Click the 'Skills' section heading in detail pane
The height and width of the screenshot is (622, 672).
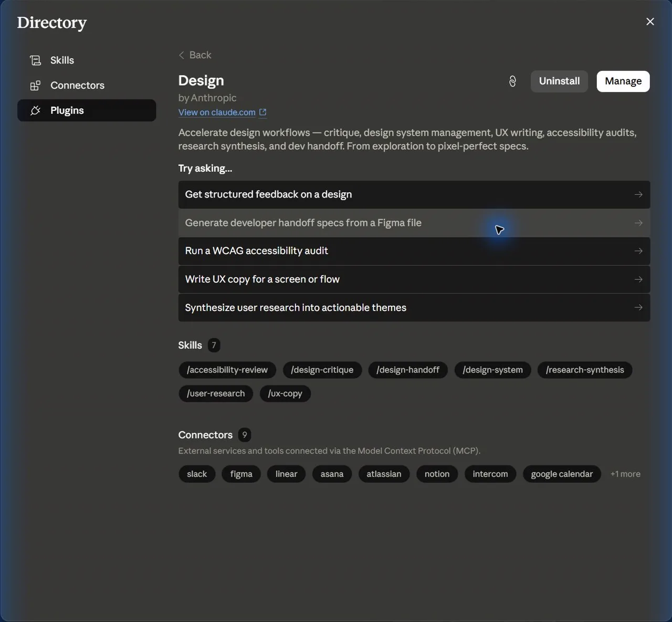pyautogui.click(x=190, y=345)
